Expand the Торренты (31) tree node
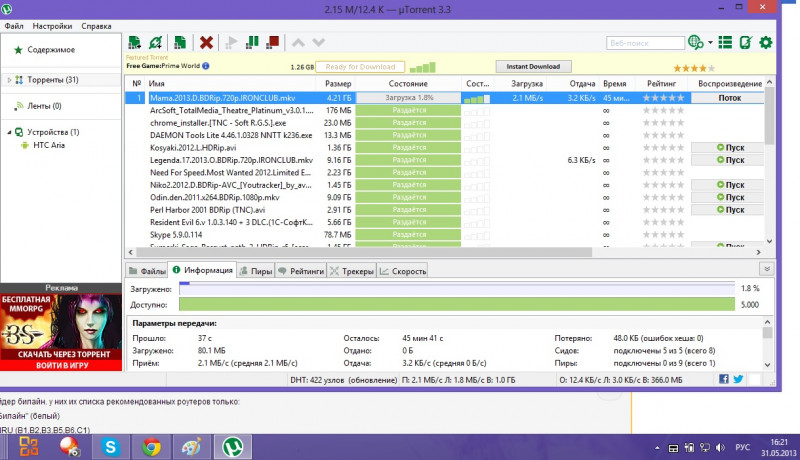This screenshot has width=800, height=460. [x=9, y=80]
